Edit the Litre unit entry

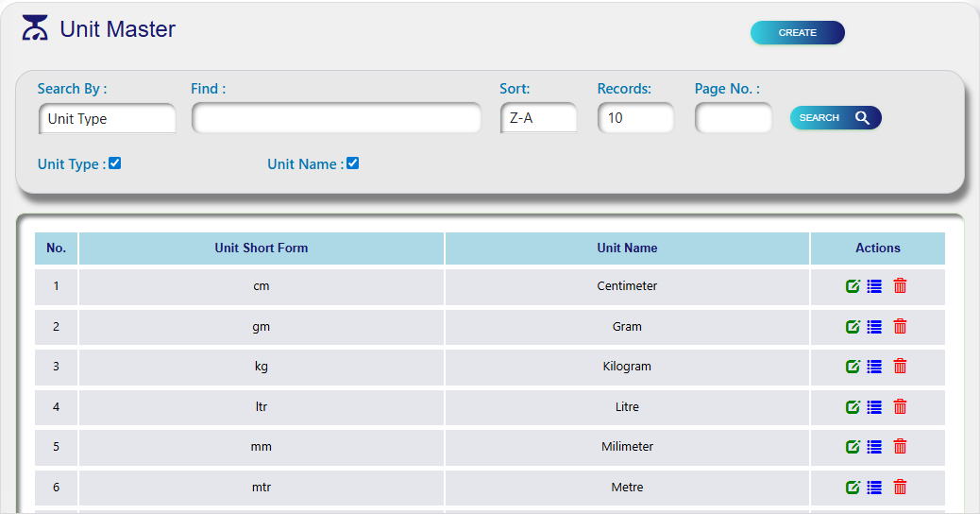click(853, 407)
